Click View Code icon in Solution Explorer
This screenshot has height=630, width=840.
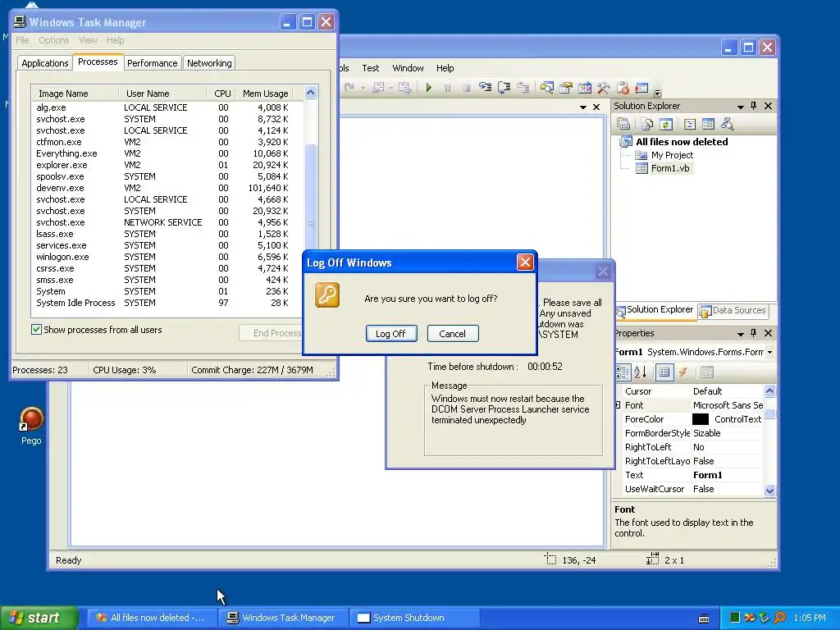(x=690, y=125)
